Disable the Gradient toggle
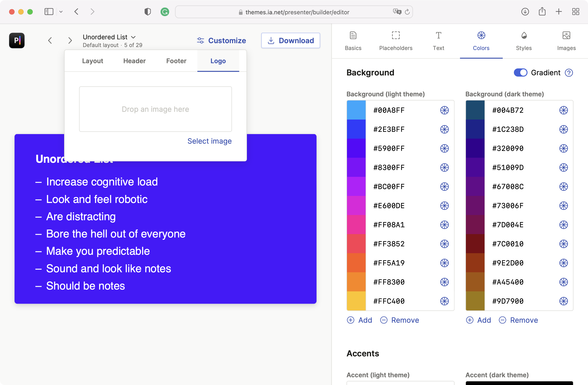This screenshot has width=588, height=385. click(520, 72)
